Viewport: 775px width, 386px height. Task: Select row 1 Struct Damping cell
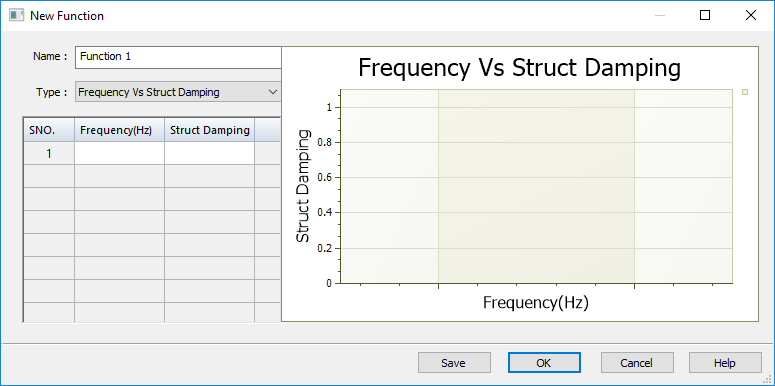click(210, 154)
